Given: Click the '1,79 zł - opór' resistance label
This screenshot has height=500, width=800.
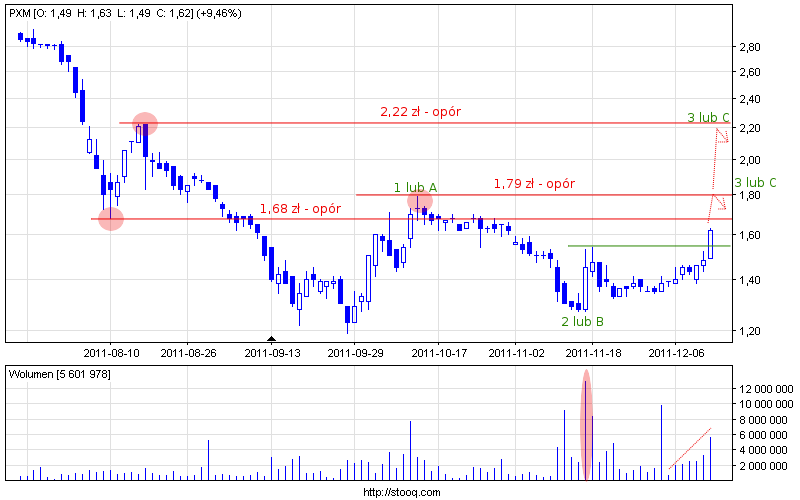Looking at the screenshot, I should click(534, 183).
